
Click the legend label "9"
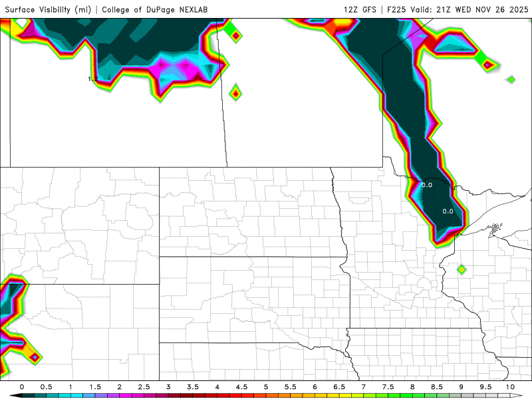pyautogui.click(x=462, y=387)
